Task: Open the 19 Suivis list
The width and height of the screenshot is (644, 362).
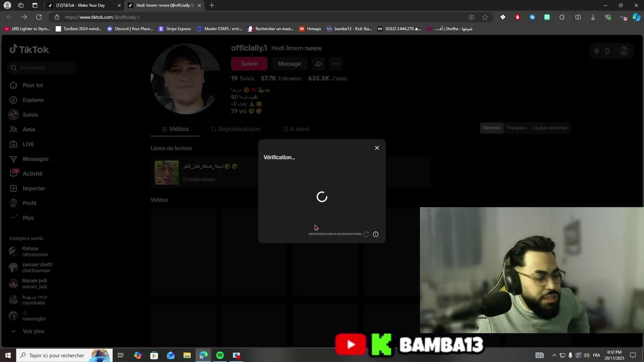Action: 243,78
